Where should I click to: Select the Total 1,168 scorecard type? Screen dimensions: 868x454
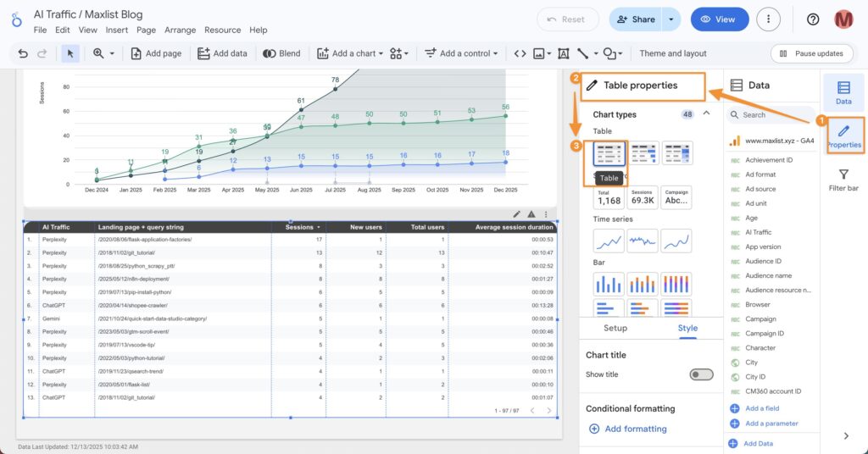click(x=609, y=197)
